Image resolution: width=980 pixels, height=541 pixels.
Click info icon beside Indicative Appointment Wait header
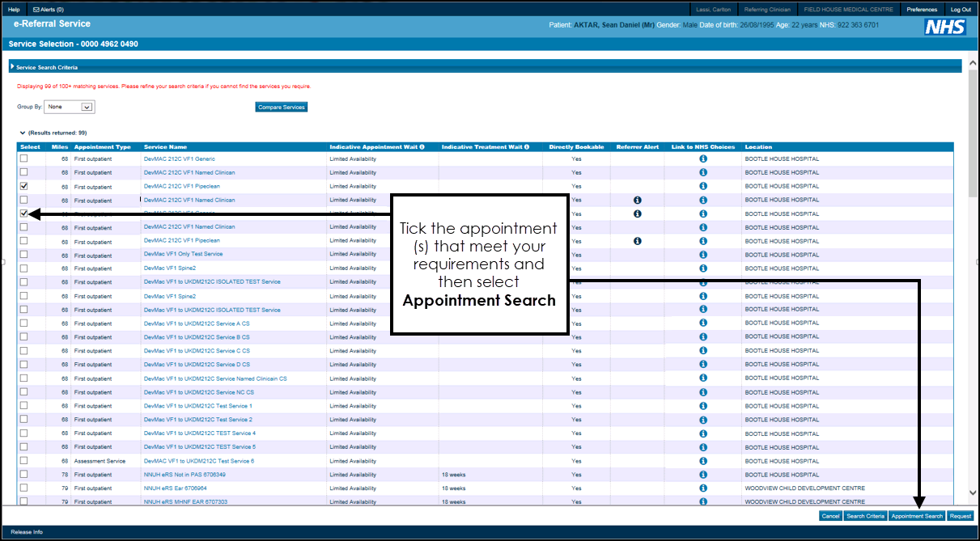[422, 147]
